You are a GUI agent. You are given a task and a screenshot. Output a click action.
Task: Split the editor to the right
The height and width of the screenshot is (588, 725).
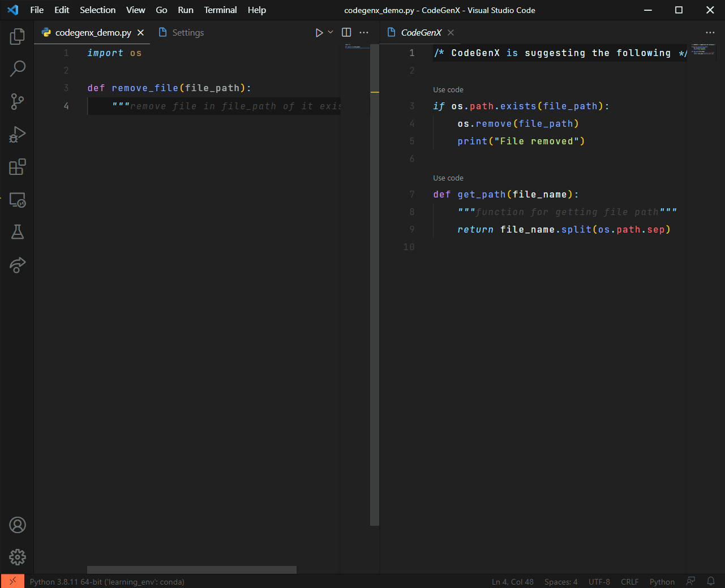tap(346, 33)
